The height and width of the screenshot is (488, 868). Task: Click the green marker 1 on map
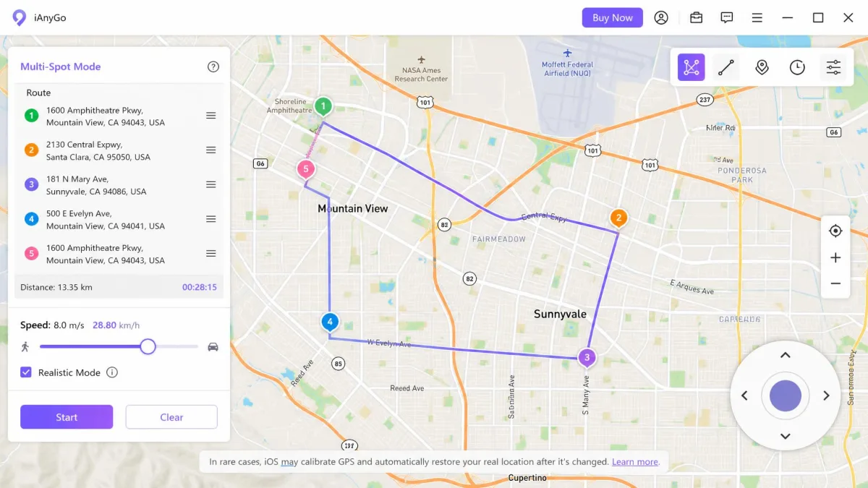323,107
